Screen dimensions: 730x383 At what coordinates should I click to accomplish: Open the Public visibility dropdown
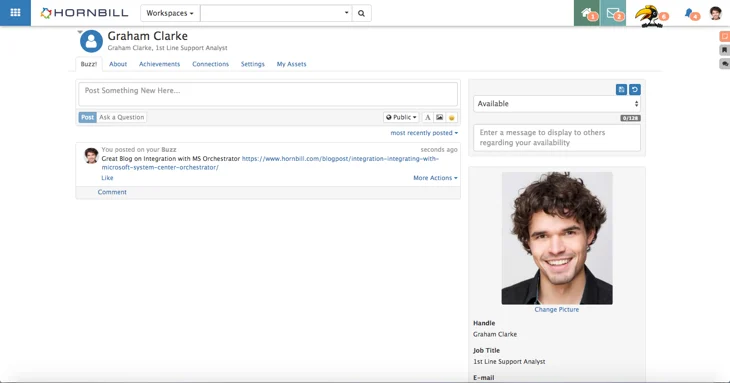401,117
